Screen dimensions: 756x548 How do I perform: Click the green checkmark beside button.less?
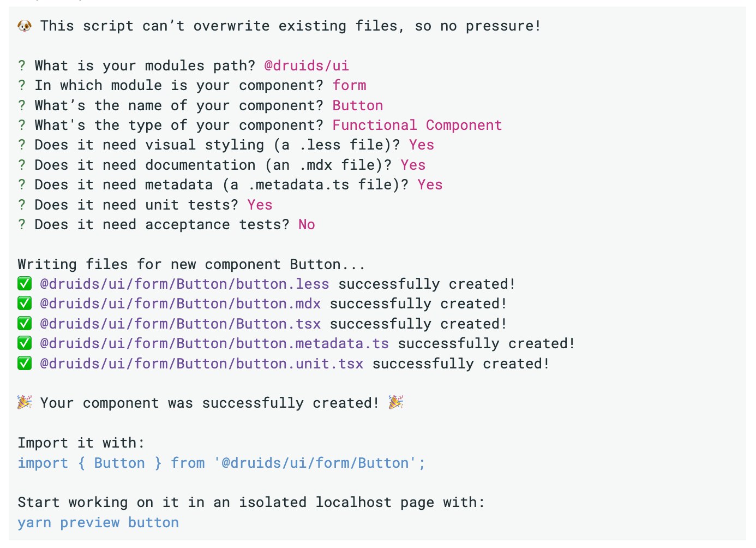click(x=25, y=284)
